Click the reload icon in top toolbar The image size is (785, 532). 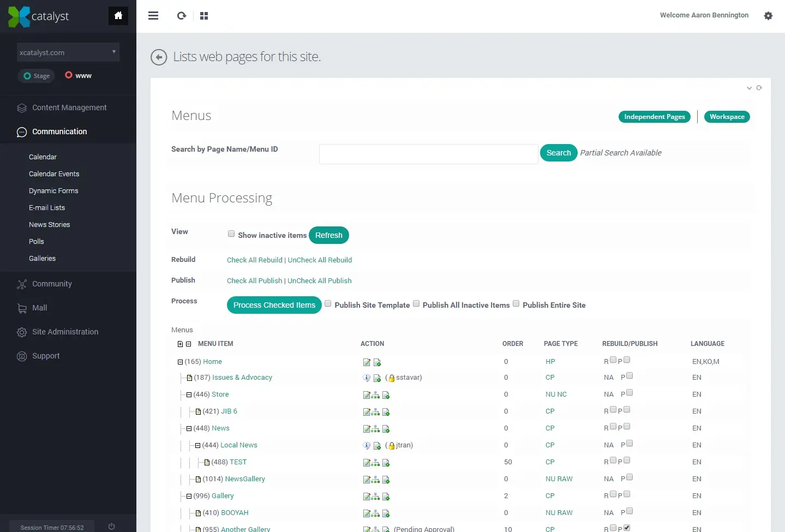[182, 16]
